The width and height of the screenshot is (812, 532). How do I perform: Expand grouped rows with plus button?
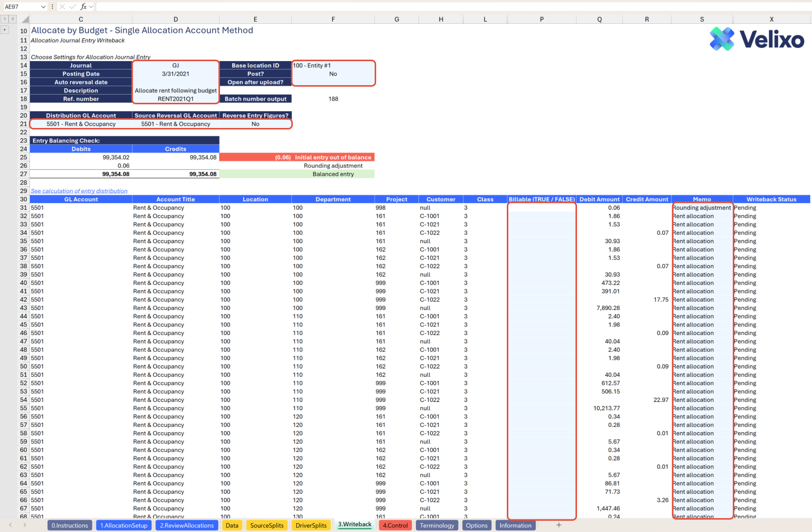5,30
